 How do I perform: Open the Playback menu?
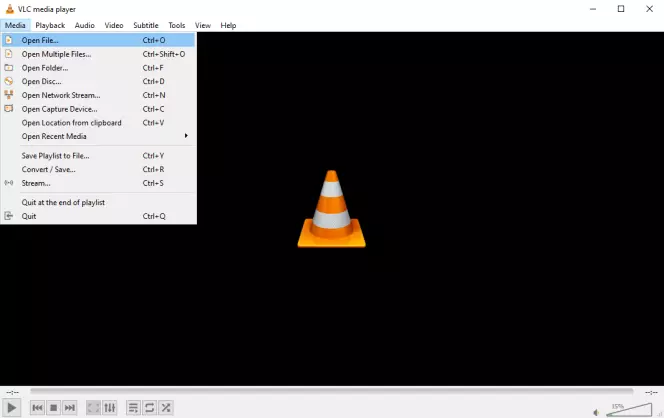coord(50,25)
